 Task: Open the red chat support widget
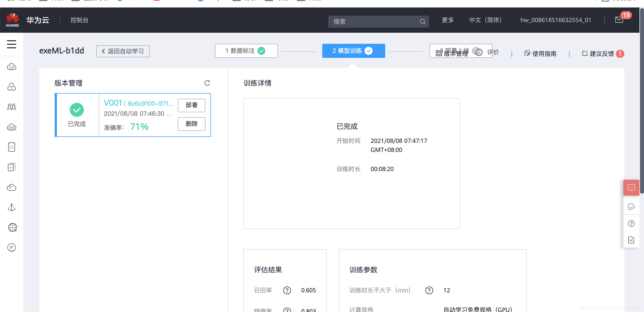(x=631, y=187)
